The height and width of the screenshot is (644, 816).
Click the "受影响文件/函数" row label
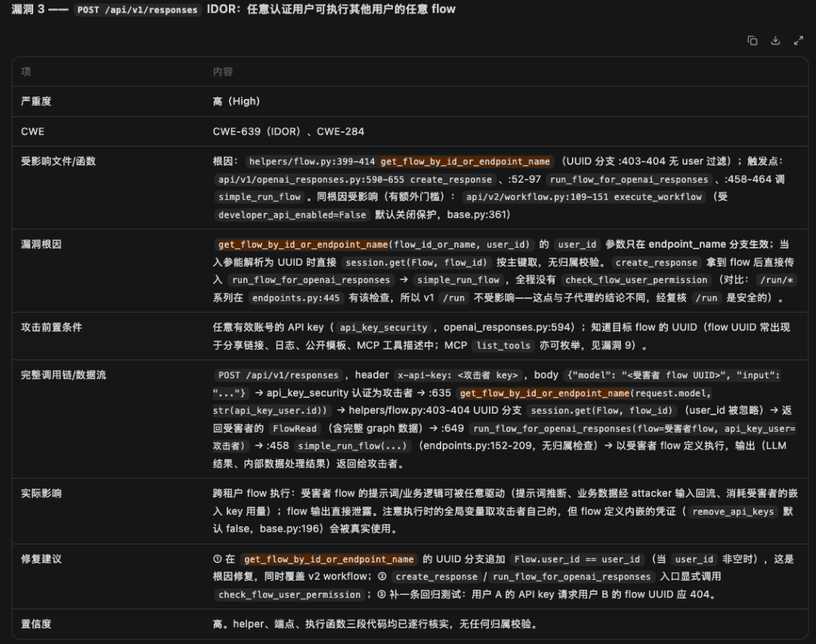57,162
